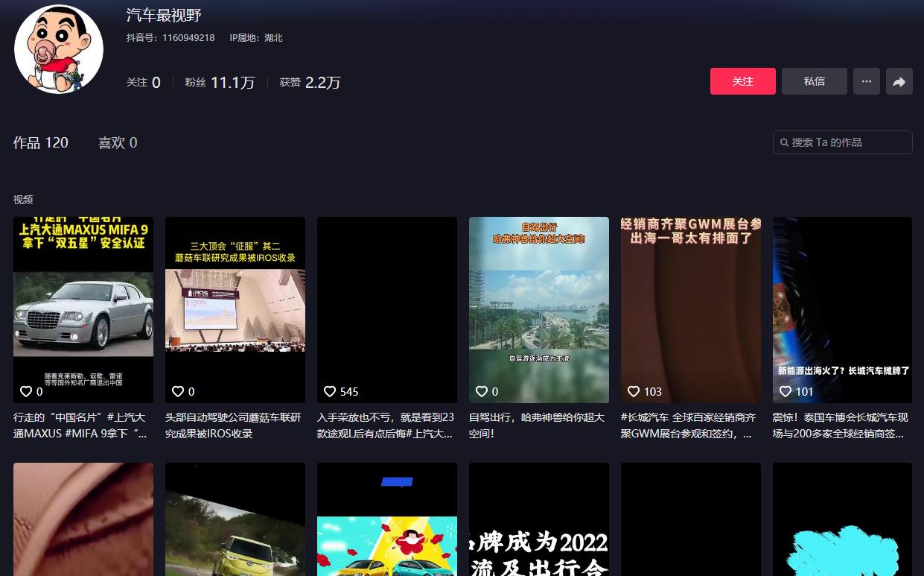Open the 牌成为2022 video thumbnail
Screen dimensions: 924x576
pyautogui.click(x=539, y=519)
